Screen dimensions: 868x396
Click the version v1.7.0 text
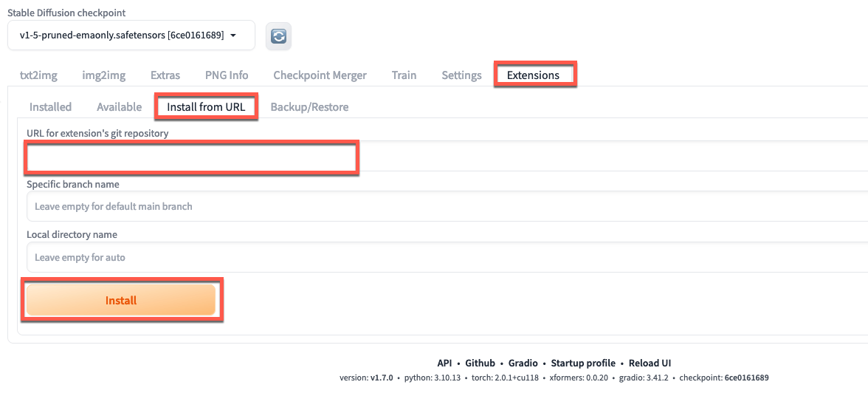(366, 378)
